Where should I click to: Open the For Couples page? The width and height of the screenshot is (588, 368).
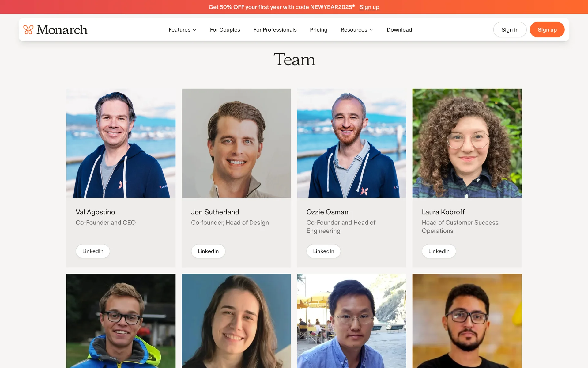[x=225, y=30]
